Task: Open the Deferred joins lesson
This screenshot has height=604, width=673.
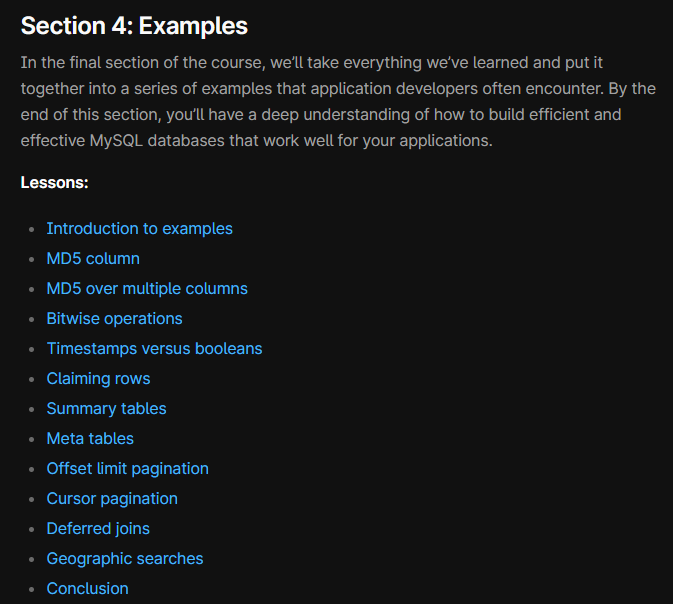Action: 98,529
